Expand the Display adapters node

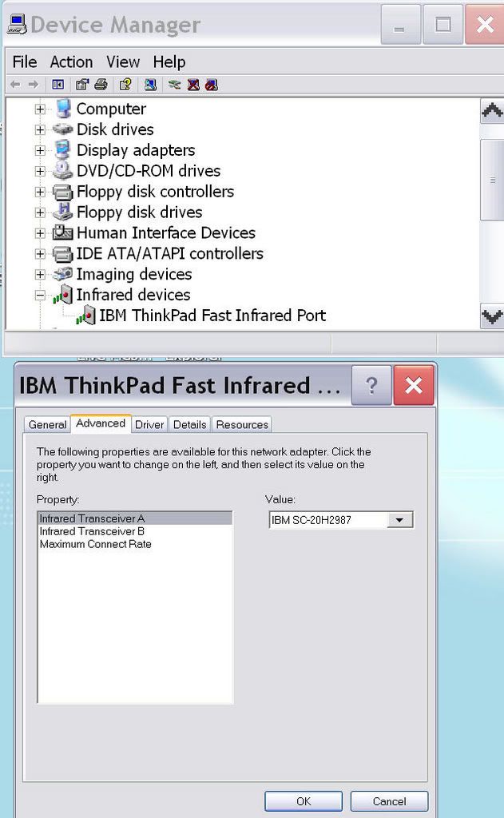40,150
